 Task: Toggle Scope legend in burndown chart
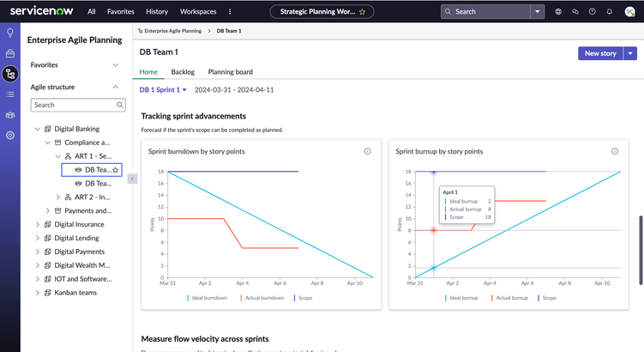point(303,298)
